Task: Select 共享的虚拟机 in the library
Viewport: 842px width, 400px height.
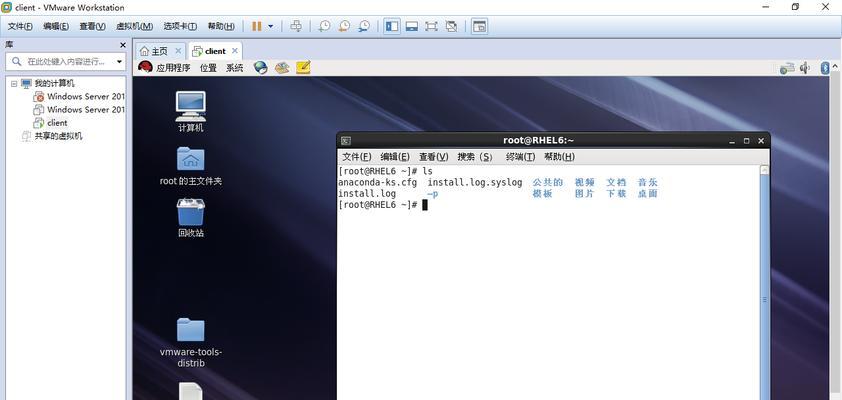Action: pos(58,136)
